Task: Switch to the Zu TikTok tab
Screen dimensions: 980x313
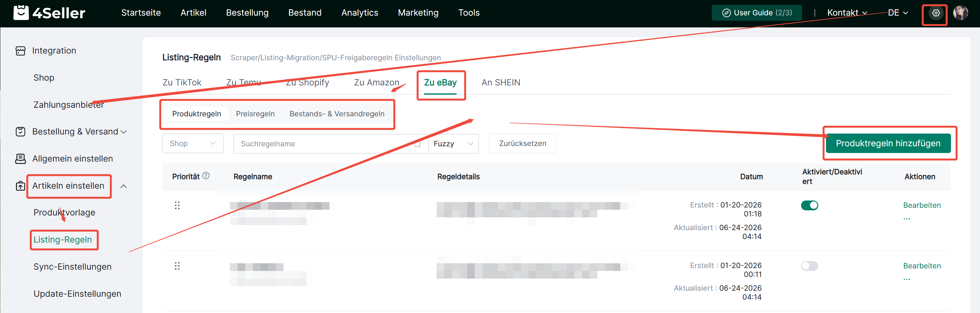Action: tap(182, 83)
